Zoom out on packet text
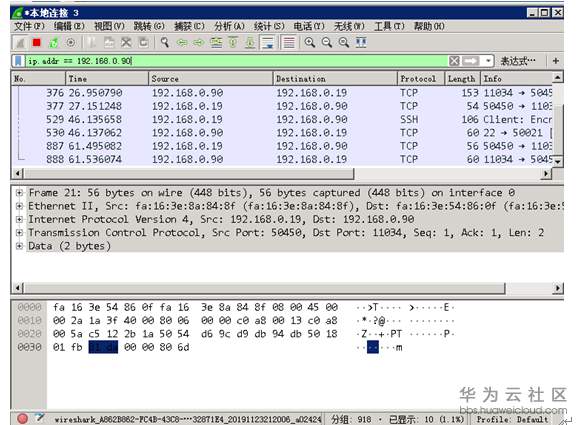 (x=327, y=43)
